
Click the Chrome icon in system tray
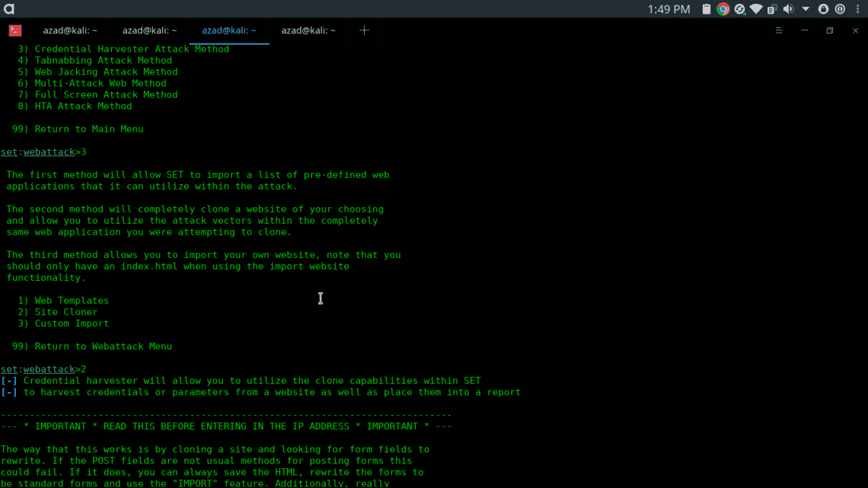pyautogui.click(x=723, y=9)
